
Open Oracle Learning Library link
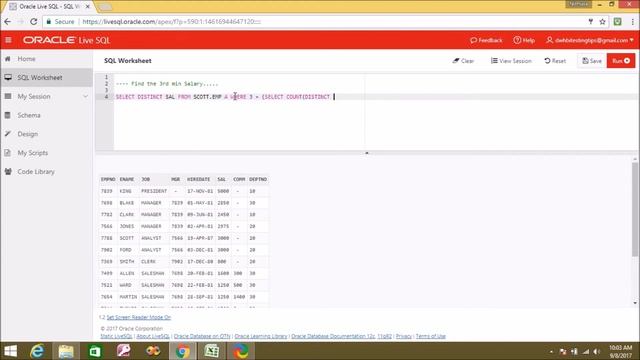261,336
